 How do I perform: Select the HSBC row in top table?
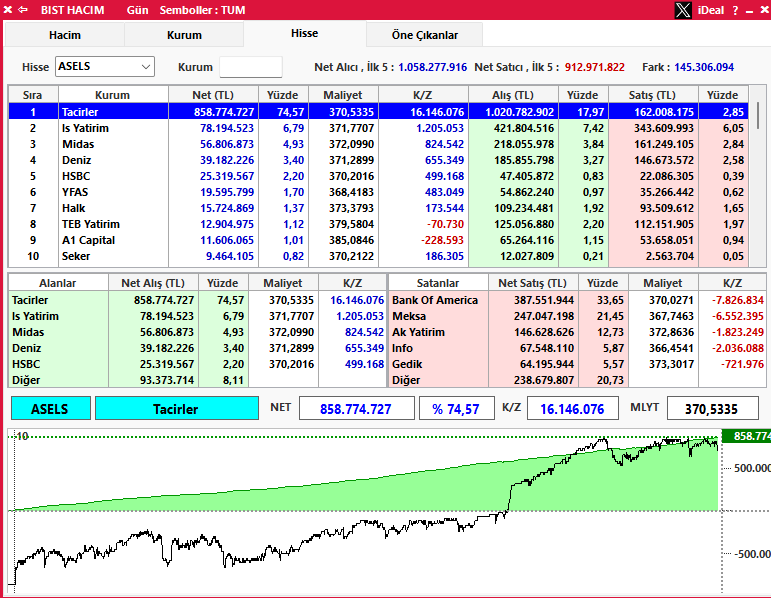click(378, 176)
